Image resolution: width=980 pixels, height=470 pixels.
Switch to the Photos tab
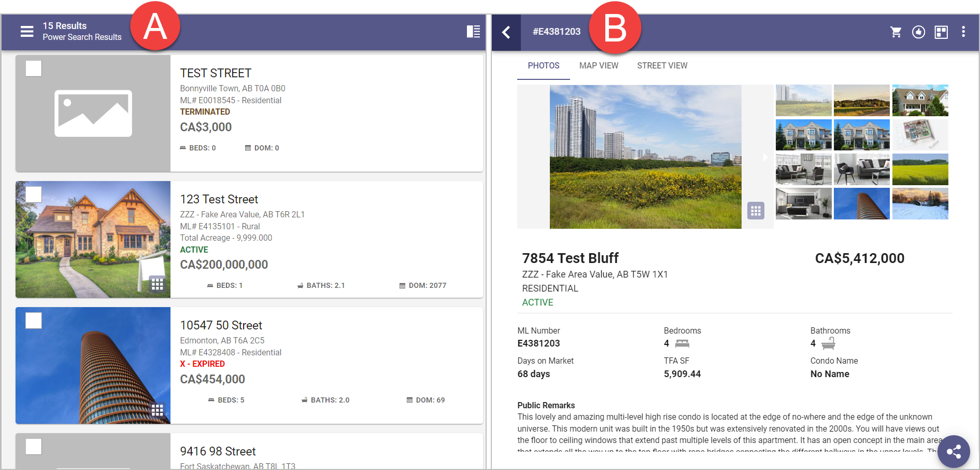(544, 66)
